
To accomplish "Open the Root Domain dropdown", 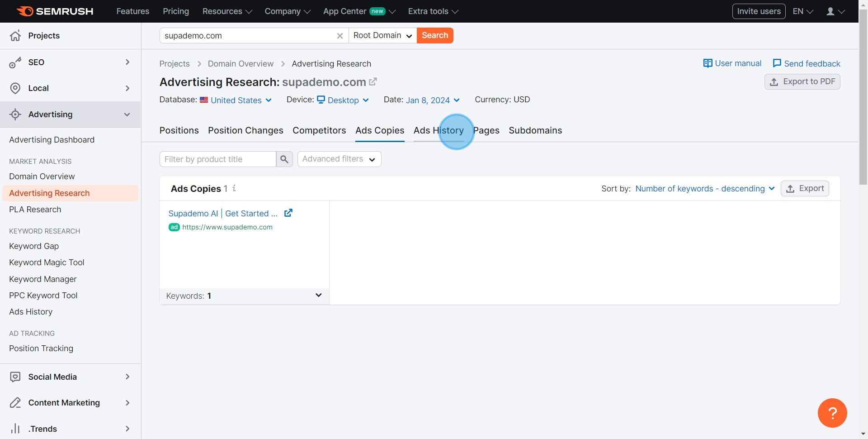I will coord(382,36).
